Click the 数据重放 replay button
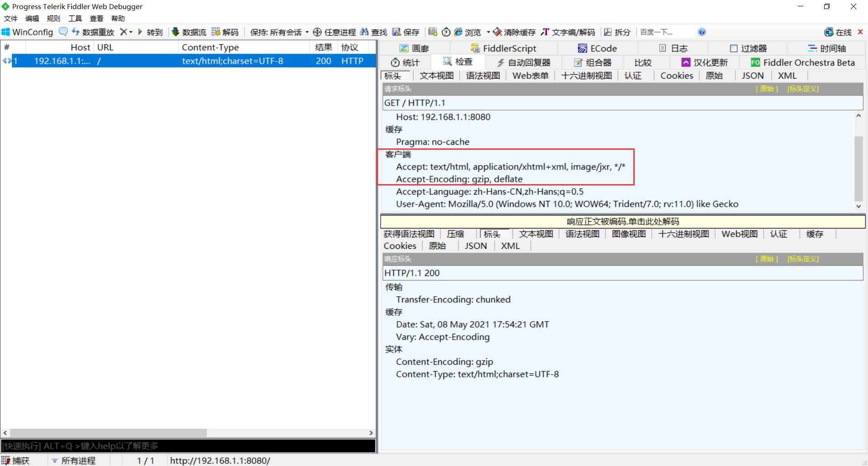 tap(93, 32)
